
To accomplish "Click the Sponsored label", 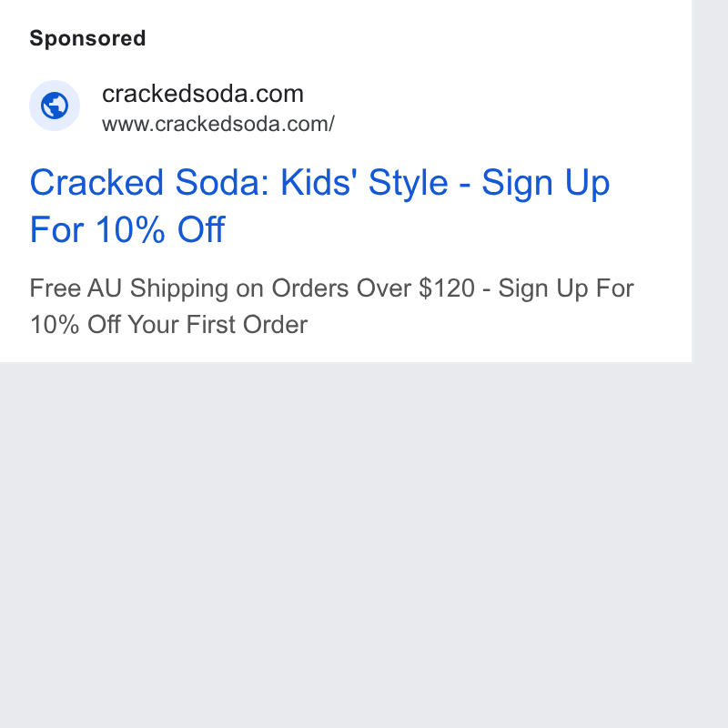I will [x=87, y=38].
